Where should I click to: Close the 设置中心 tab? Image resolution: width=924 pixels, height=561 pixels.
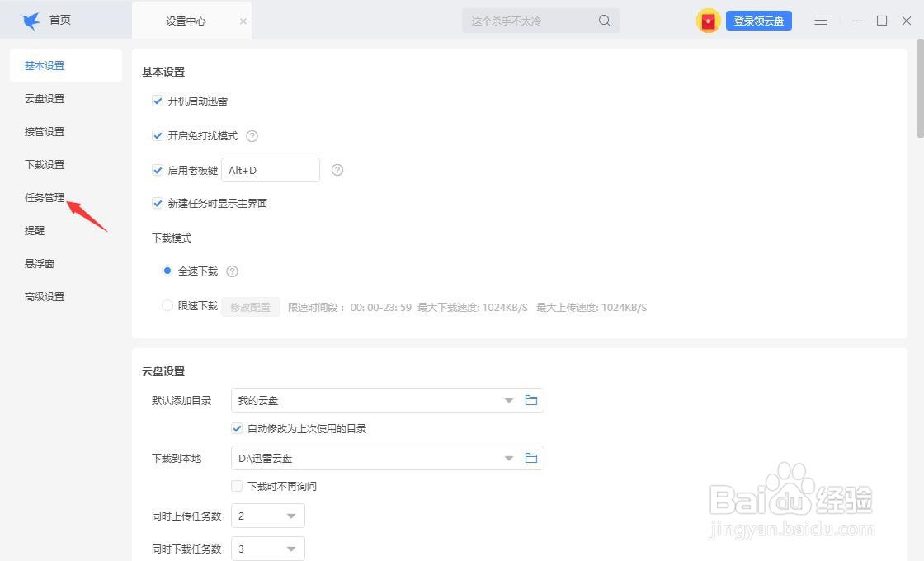[x=243, y=21]
